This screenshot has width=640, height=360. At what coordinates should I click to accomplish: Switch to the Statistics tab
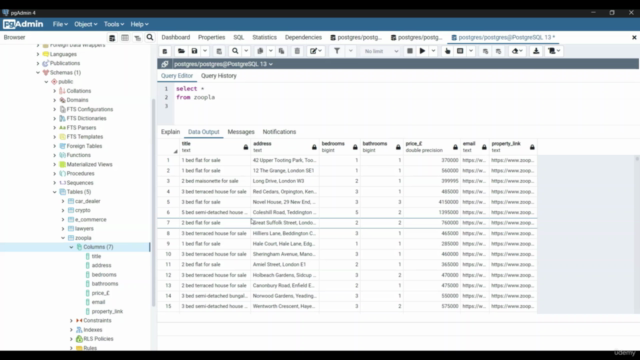point(264,37)
